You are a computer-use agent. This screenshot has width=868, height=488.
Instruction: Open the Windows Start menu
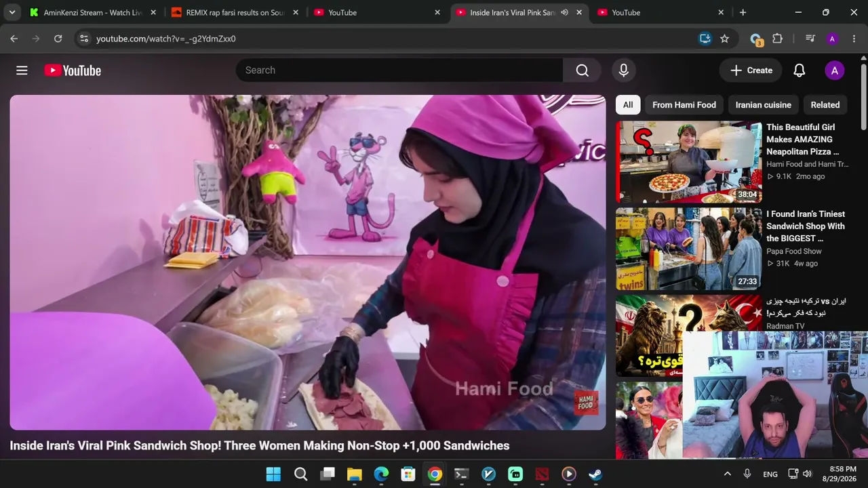273,474
